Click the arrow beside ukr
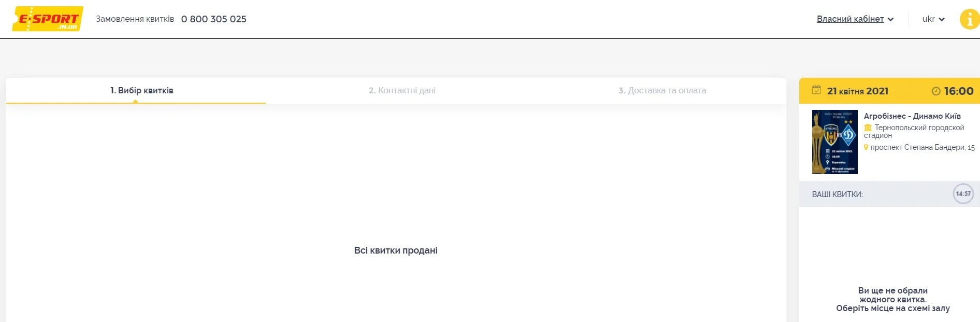This screenshot has width=980, height=322. pyautogui.click(x=942, y=20)
